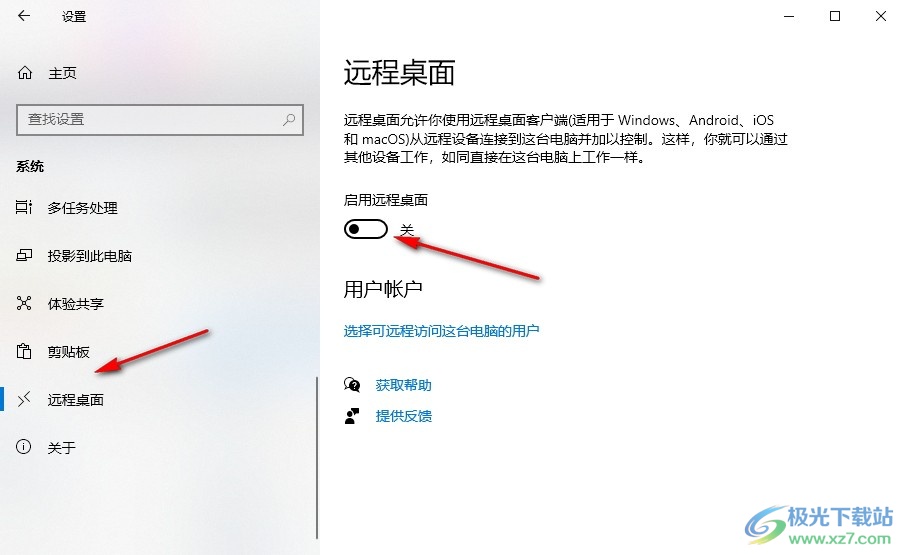
Task: Open the 多任务处理 settings page
Action: pos(82,207)
